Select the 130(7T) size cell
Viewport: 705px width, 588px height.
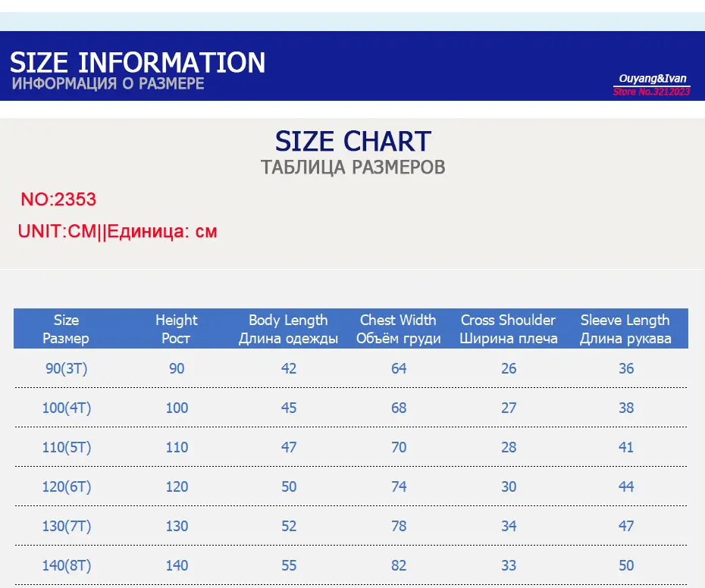(66, 526)
